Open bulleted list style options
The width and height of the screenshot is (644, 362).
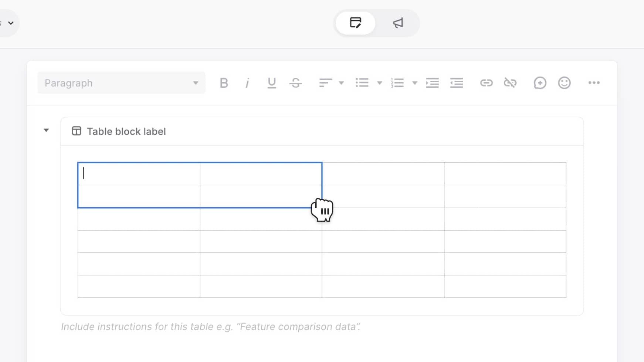tap(379, 83)
